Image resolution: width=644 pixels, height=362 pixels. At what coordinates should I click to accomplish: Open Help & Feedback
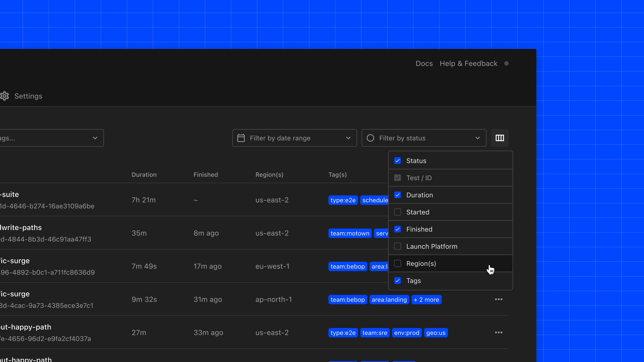click(x=469, y=64)
